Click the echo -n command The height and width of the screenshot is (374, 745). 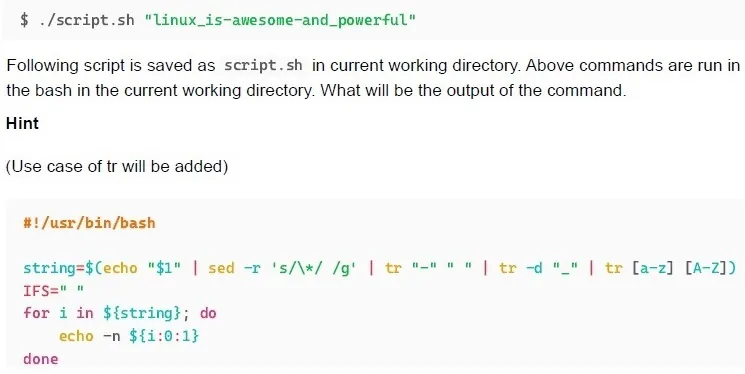coord(89,336)
